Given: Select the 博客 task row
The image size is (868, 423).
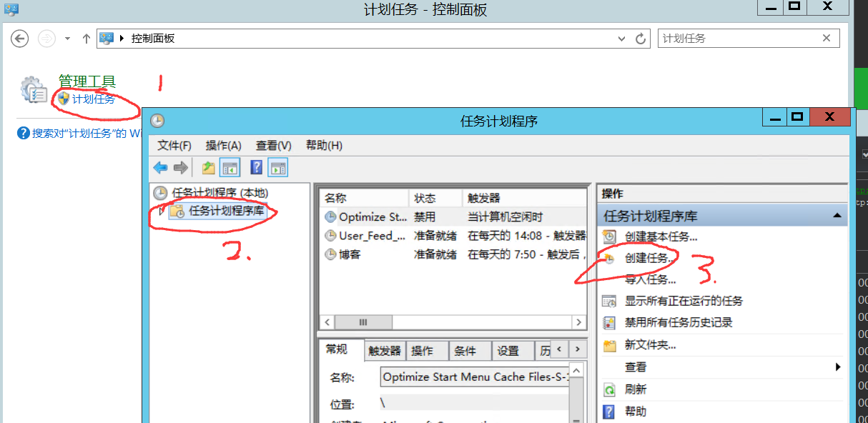Looking at the screenshot, I should click(x=453, y=254).
